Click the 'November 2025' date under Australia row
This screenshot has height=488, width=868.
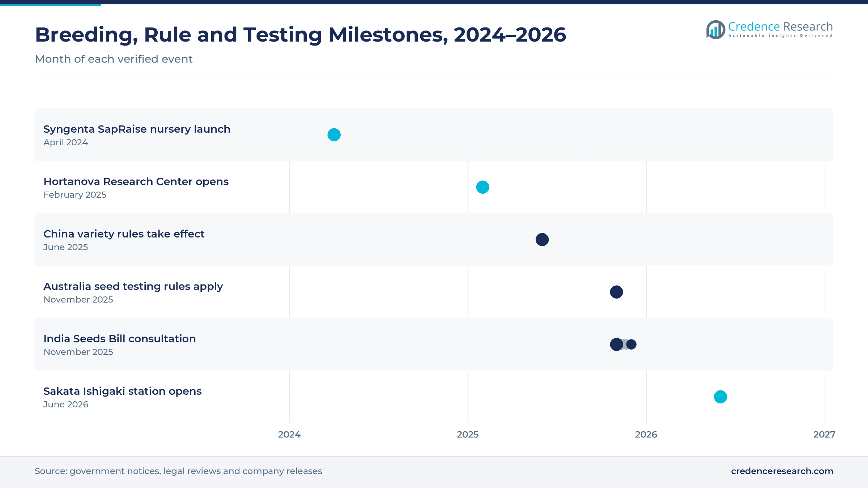pos(78,300)
